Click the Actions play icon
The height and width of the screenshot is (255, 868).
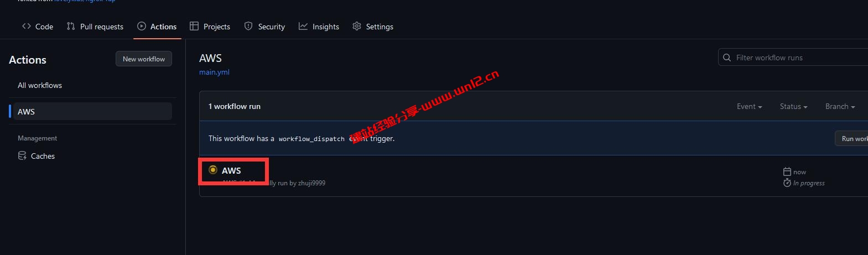142,26
